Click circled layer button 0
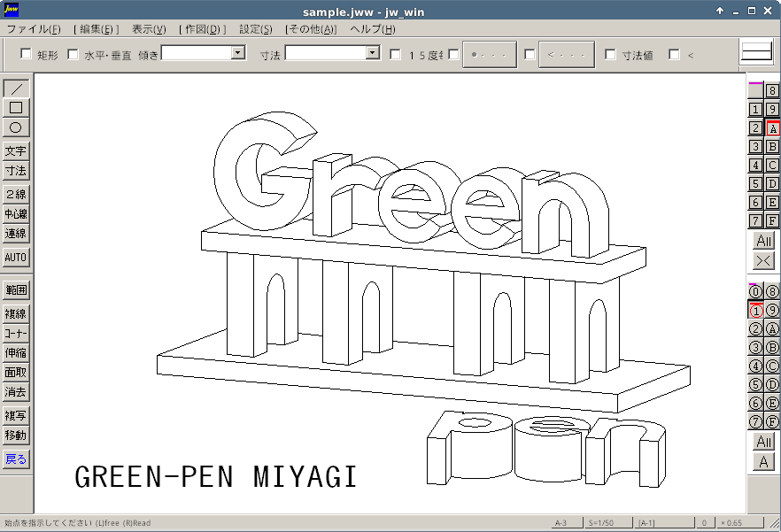The image size is (781, 532). click(x=755, y=292)
